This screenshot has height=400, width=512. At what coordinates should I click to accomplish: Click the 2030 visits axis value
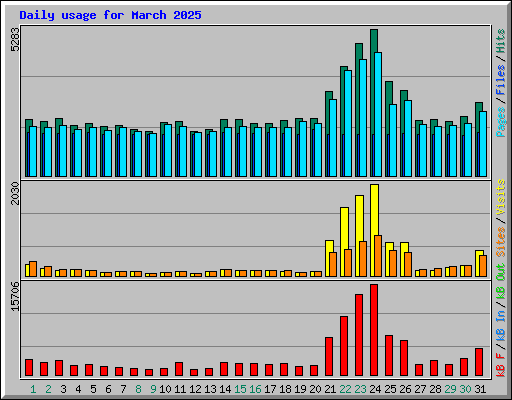15,193
